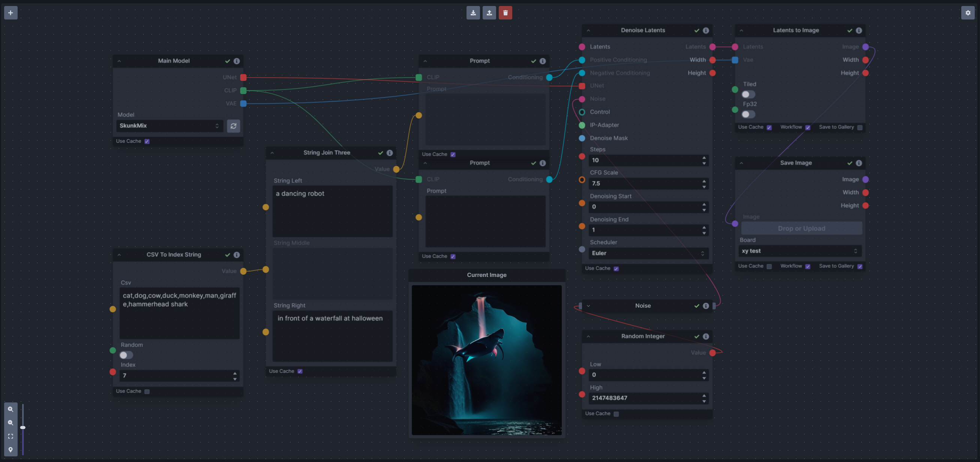Click the Drop or Upload button
This screenshot has height=462, width=980.
click(x=801, y=229)
